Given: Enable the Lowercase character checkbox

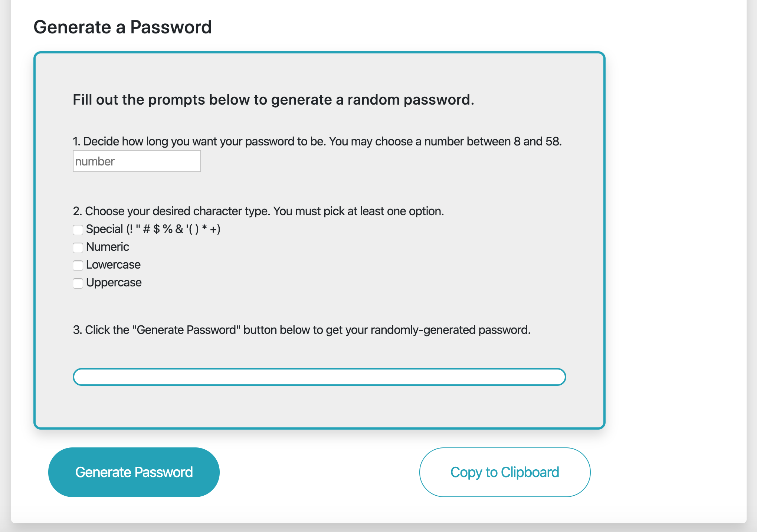Looking at the screenshot, I should point(78,265).
